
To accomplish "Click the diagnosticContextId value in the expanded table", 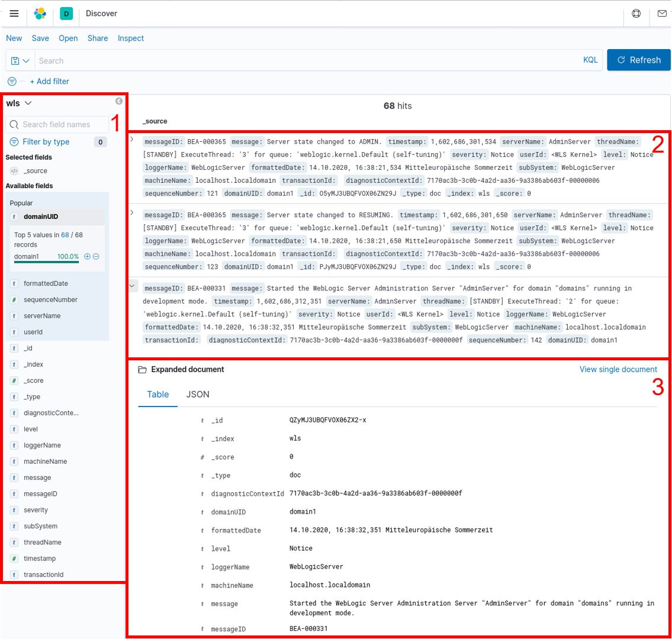I will (376, 493).
